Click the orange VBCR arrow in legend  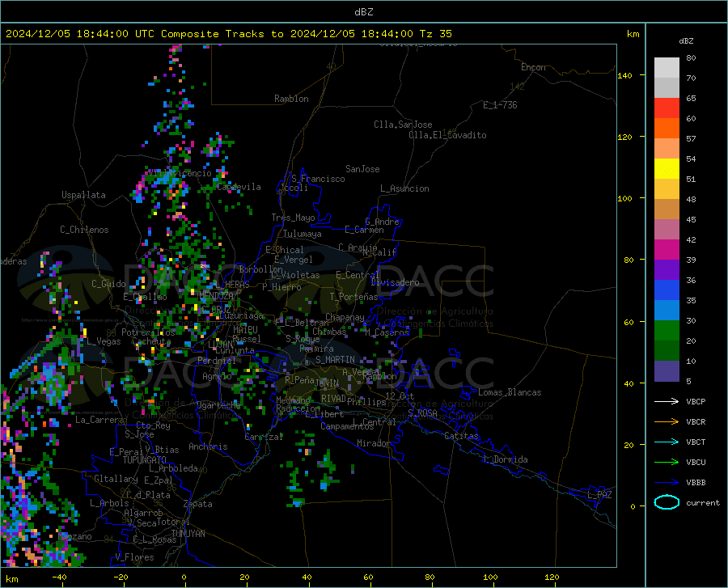[667, 421]
